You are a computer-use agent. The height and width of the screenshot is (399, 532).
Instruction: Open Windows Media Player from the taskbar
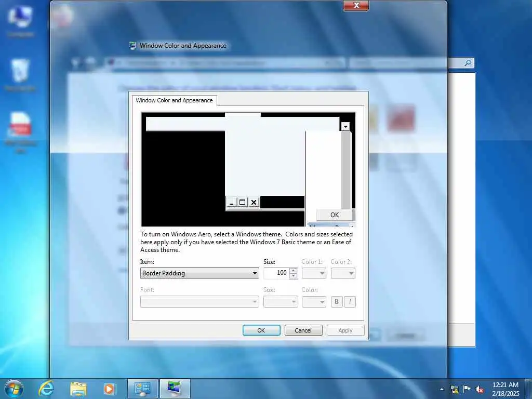tap(109, 389)
